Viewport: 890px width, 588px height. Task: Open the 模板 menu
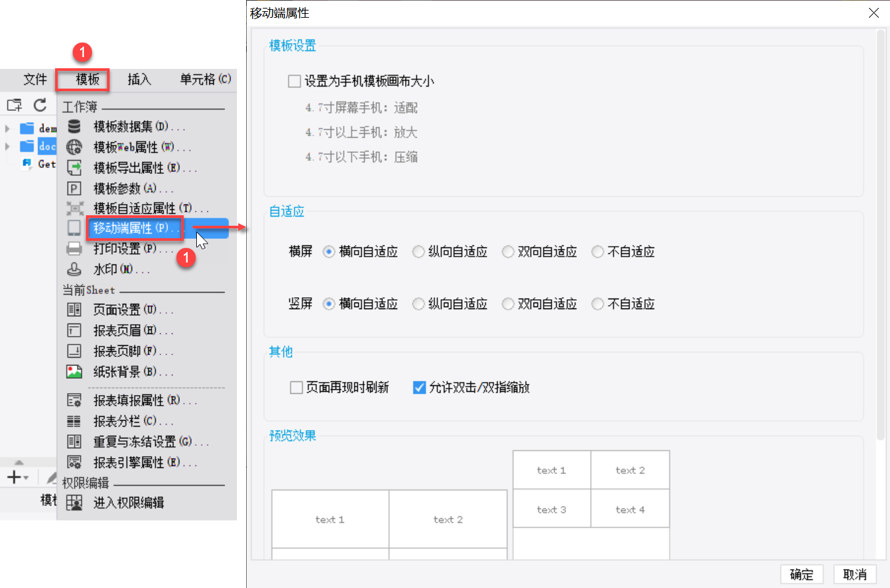87,79
